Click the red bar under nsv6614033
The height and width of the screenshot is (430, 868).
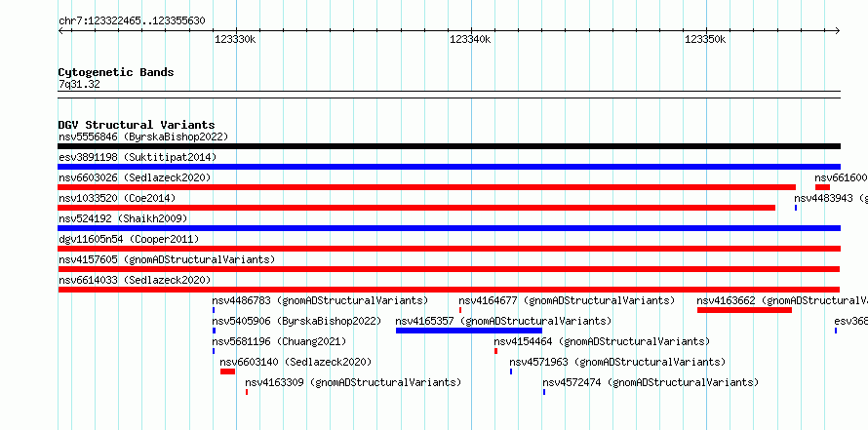(449, 290)
